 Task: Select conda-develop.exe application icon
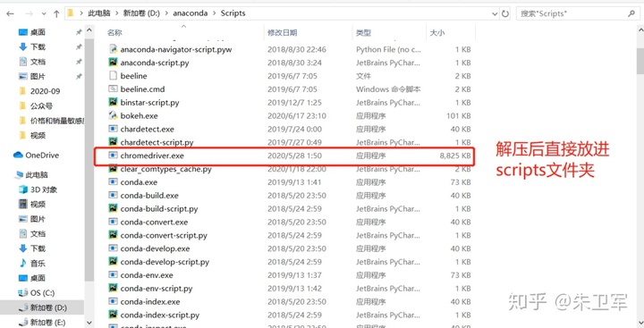(113, 248)
